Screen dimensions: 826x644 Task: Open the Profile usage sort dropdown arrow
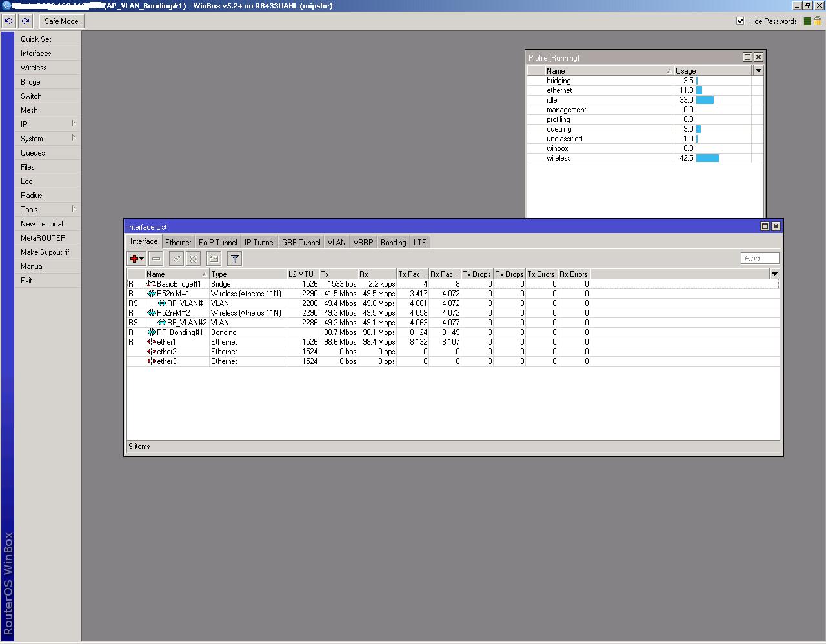758,70
